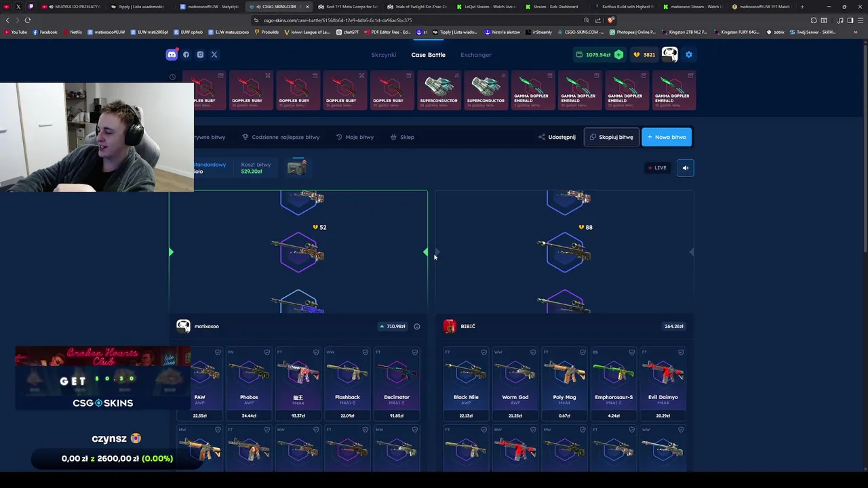Add funds with the green plus icon

click(x=618, y=54)
